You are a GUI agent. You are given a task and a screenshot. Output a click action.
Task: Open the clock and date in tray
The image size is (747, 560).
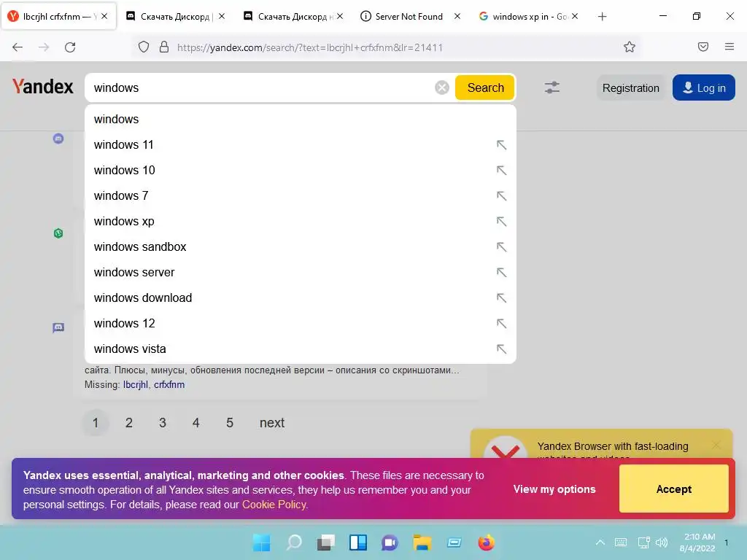click(697, 542)
